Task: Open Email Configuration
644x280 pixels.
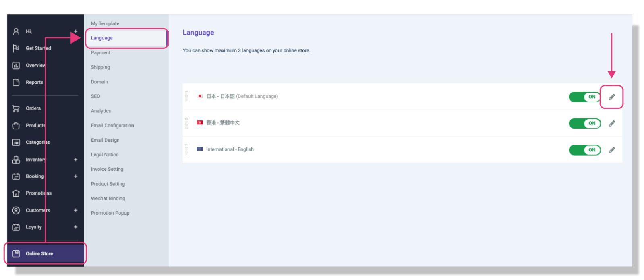Action: (112, 125)
